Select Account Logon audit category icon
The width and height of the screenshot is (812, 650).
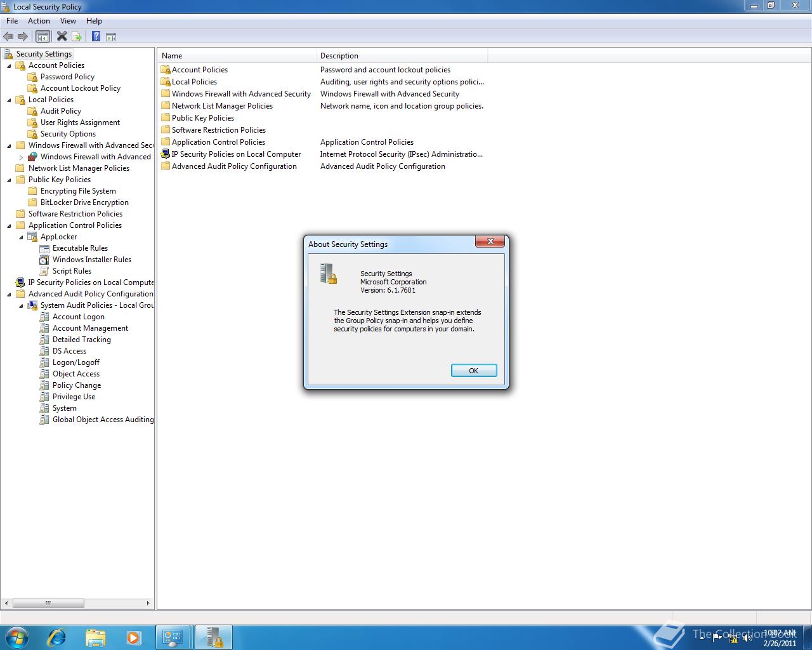coord(44,317)
